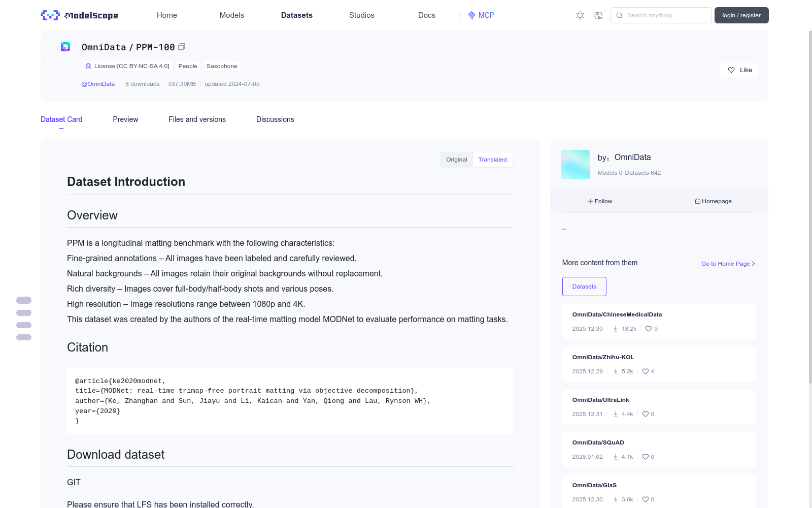This screenshot has height=508, width=812.
Task: Click the ChineseMedicalData likes heart icon
Action: pos(649,329)
